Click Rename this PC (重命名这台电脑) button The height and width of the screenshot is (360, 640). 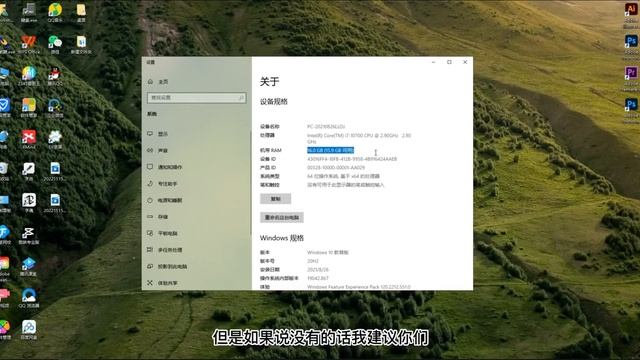282,218
